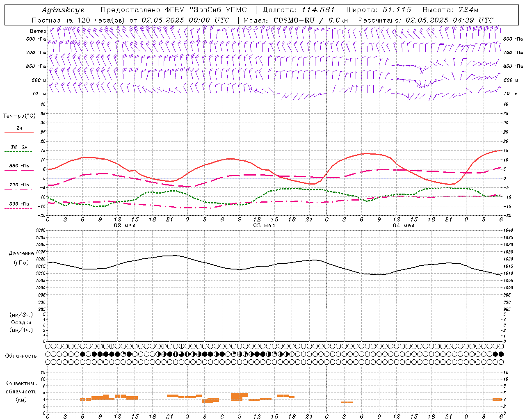This screenshot has height=420, width=525.
Task: Select the 500 гПа temperature legend entry
Action: [19, 204]
